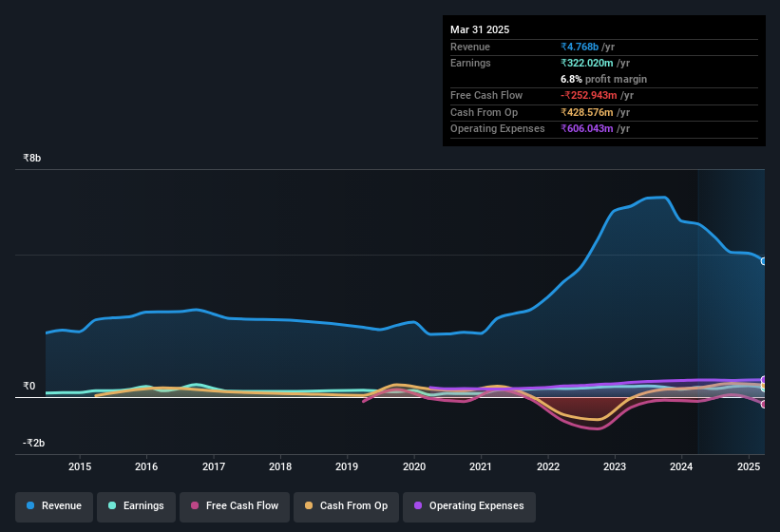Click the free cash flow trough near 2022
This screenshot has width=780, height=532.
(597, 428)
